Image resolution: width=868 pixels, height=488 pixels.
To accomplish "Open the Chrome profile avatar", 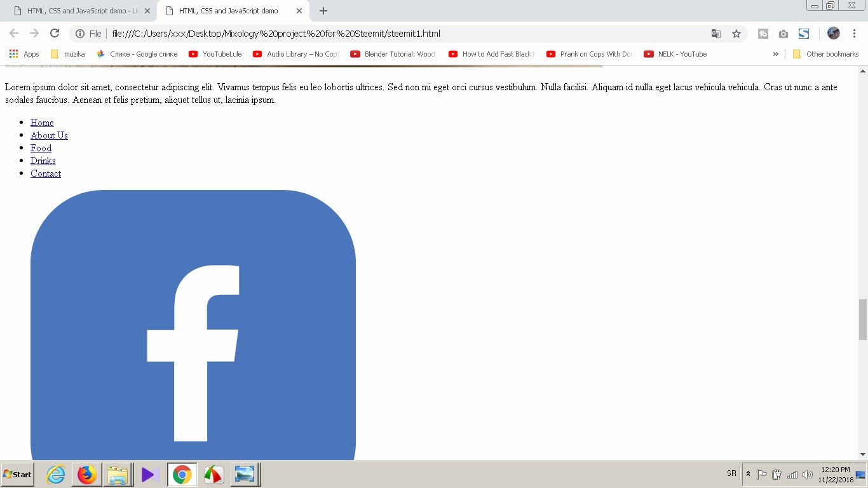I will 834,34.
